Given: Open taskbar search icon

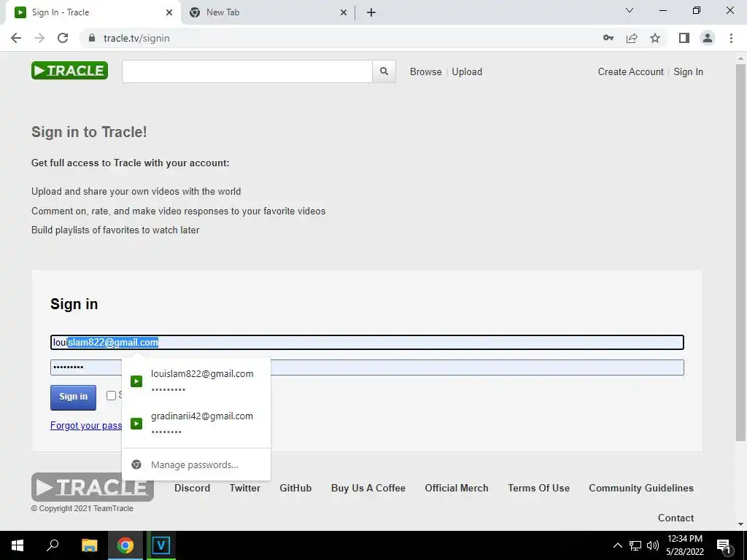Looking at the screenshot, I should (x=53, y=545).
